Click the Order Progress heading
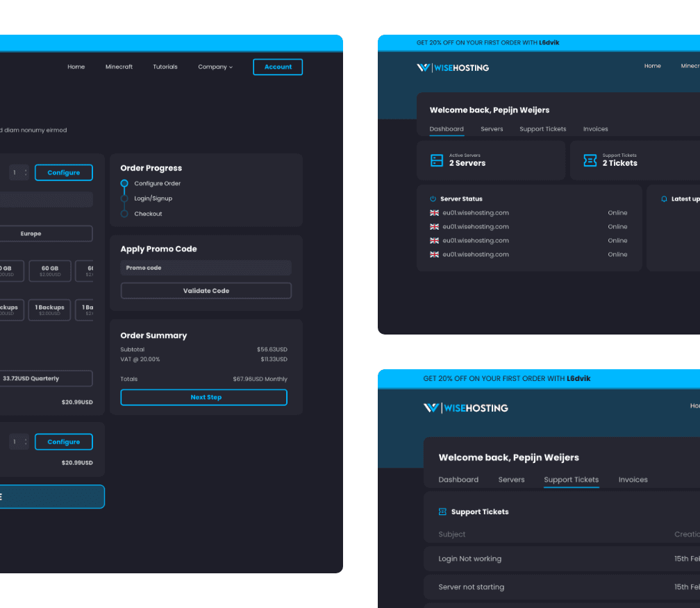700x608 pixels. tap(151, 168)
